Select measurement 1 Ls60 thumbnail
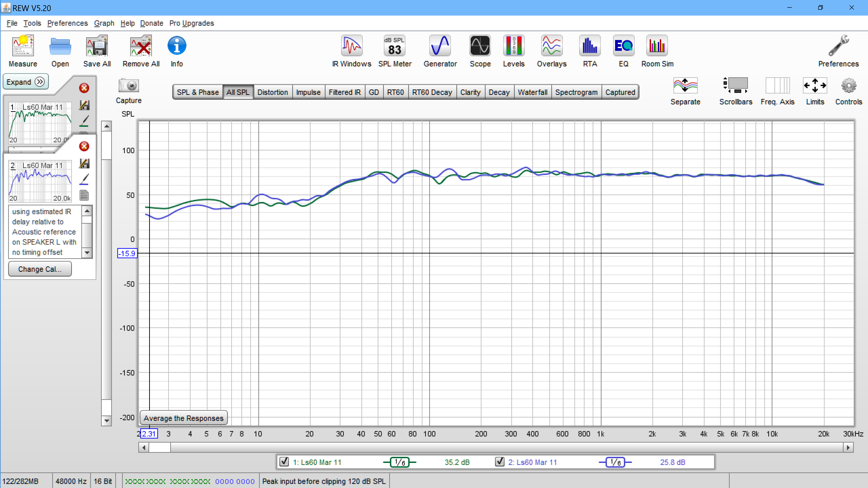 click(x=40, y=123)
